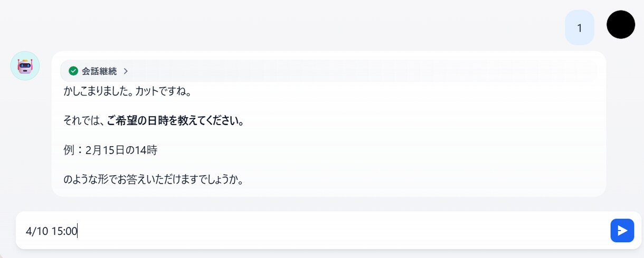Select the user message bubble showing 1

(x=580, y=27)
